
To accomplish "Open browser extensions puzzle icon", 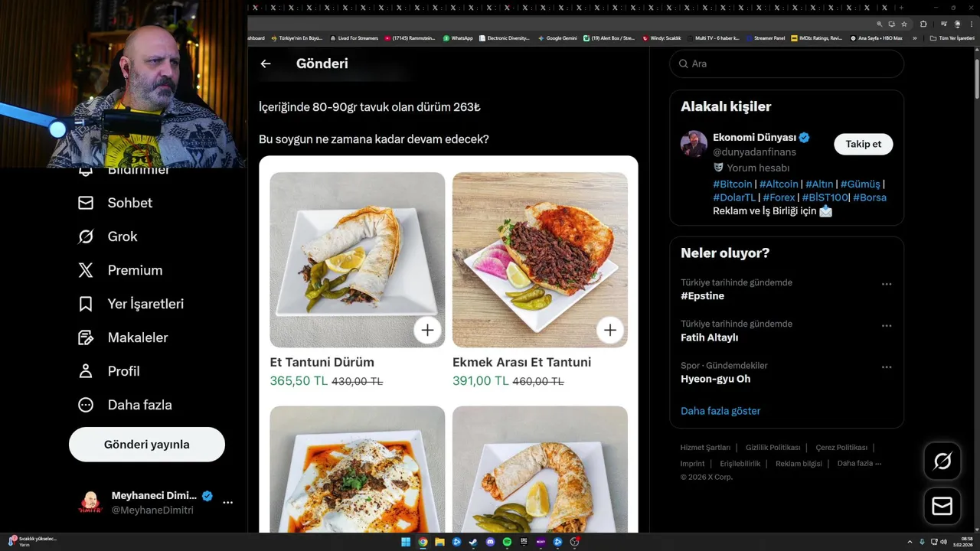I will tap(924, 24).
